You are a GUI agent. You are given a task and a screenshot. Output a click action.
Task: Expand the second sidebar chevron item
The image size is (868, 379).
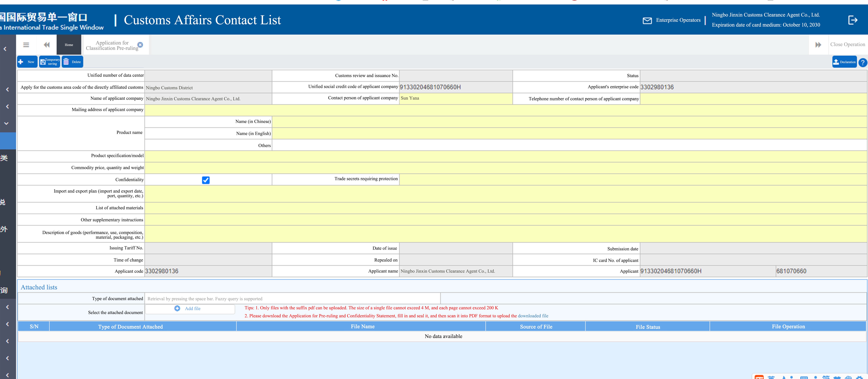[7, 89]
